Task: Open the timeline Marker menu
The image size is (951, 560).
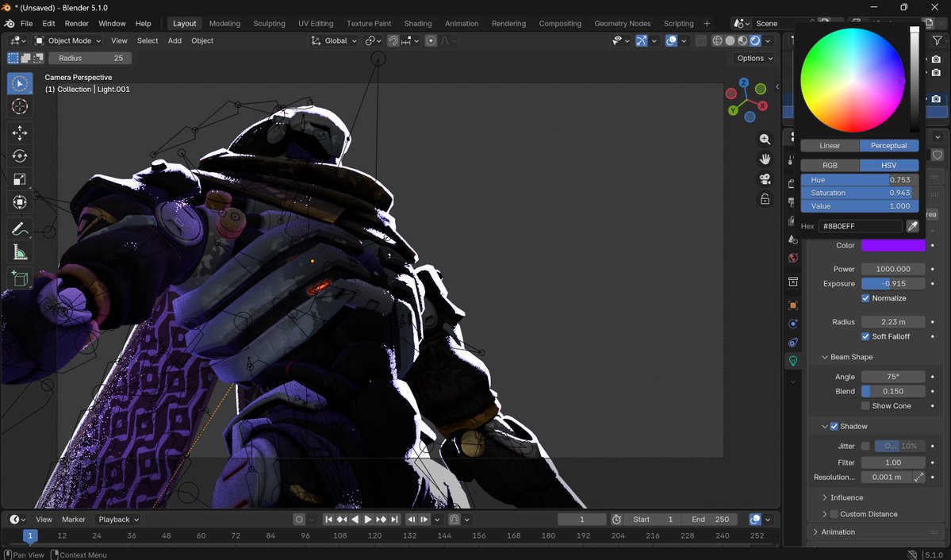Action: click(74, 520)
